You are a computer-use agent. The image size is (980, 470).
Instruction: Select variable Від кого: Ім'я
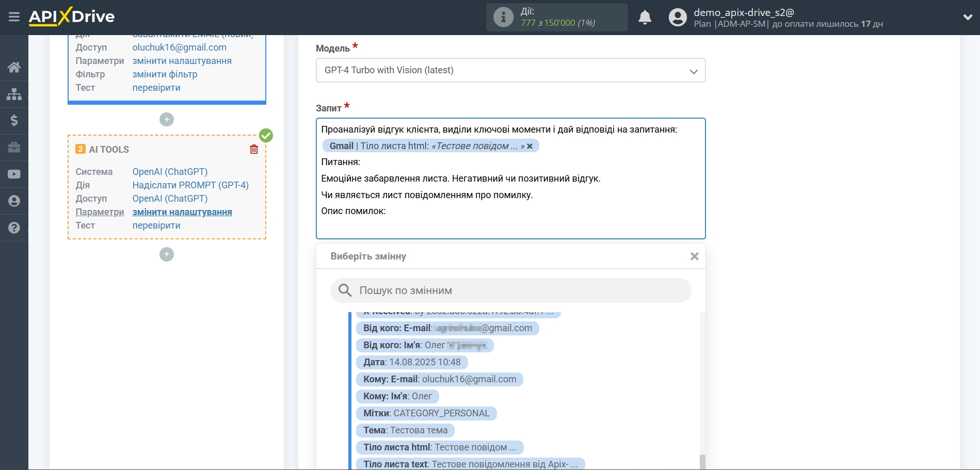[425, 345]
